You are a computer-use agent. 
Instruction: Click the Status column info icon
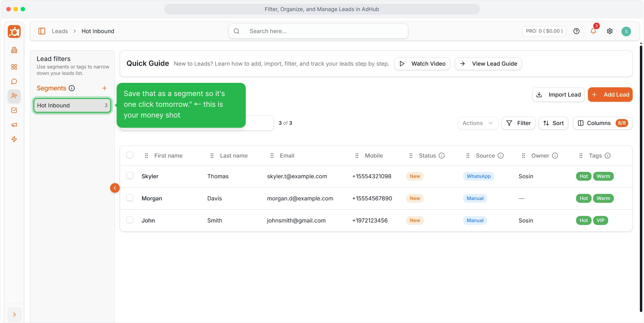442,156
